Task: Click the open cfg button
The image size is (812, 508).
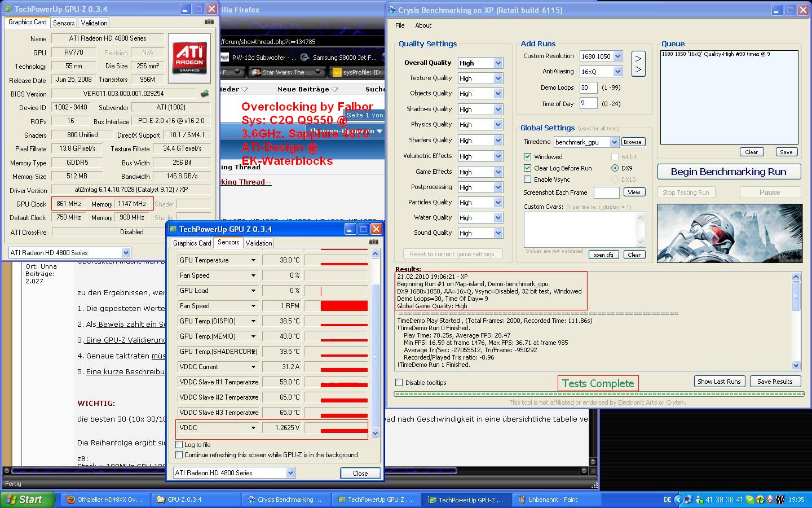Action: 603,255
